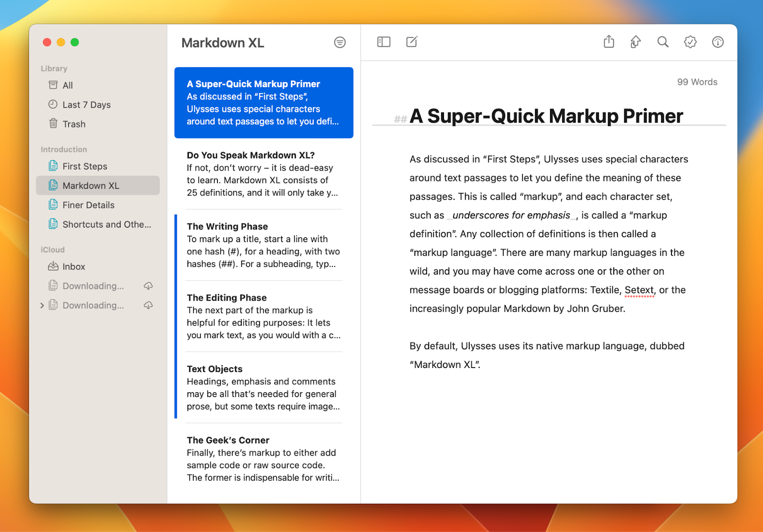Open The Geek's Corner sheet
Image resolution: width=763 pixels, height=532 pixels.
(264, 459)
